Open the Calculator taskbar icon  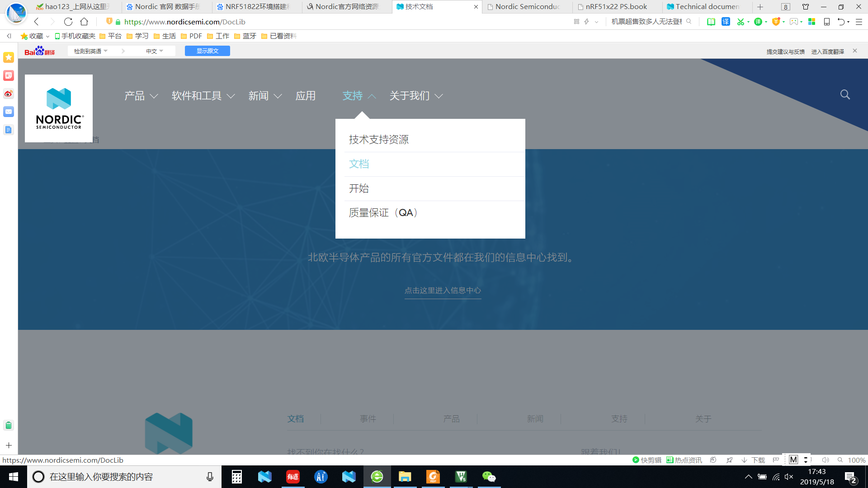click(236, 477)
